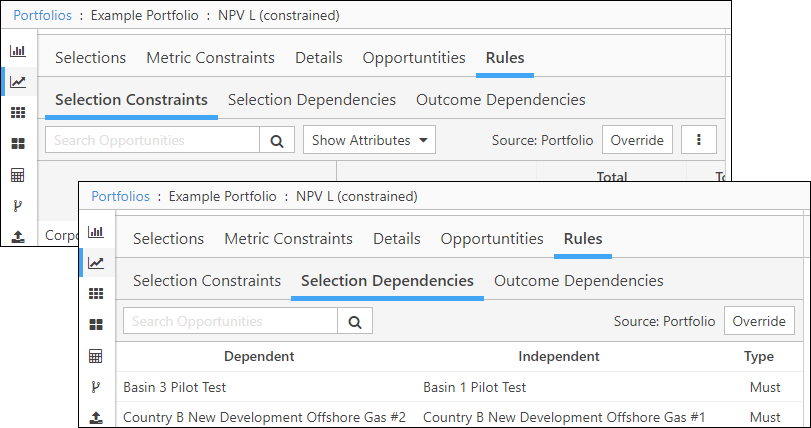Open calculator icon in back window sidebar
Viewport: 811px width, 428px height.
tap(18, 175)
